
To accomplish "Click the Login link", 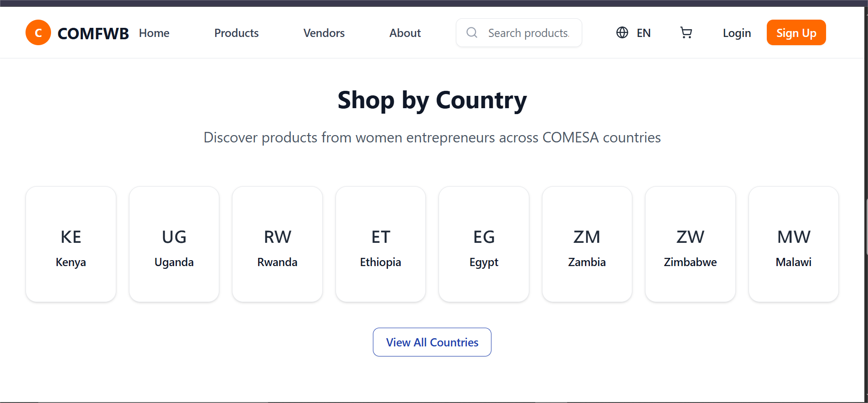I will pos(737,33).
